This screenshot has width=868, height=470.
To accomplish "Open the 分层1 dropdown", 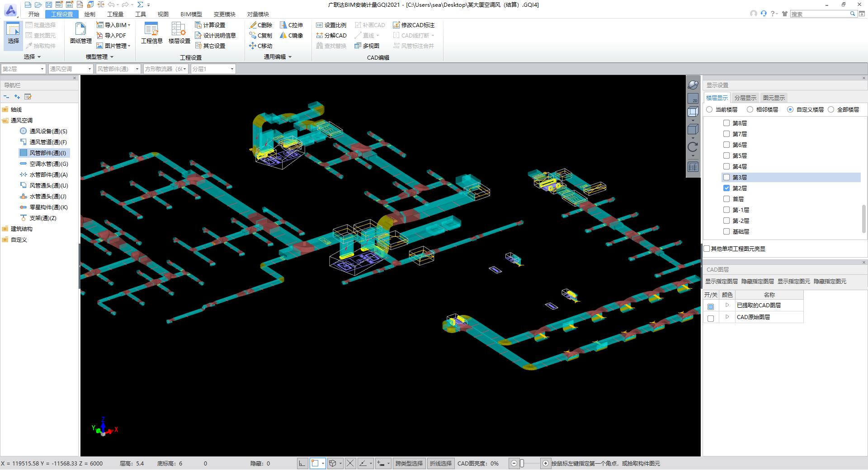I will (x=213, y=69).
